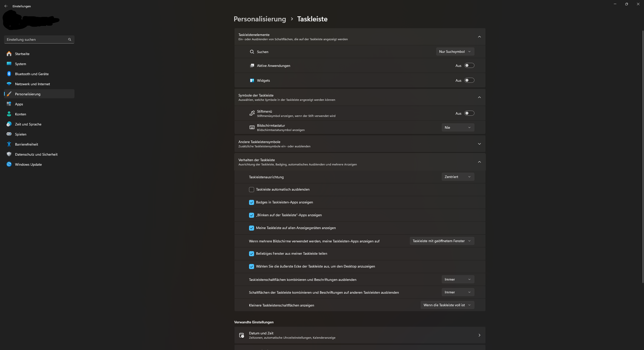The width and height of the screenshot is (644, 350).
Task: Click the Einstellung suchen search field
Action: click(x=35, y=39)
